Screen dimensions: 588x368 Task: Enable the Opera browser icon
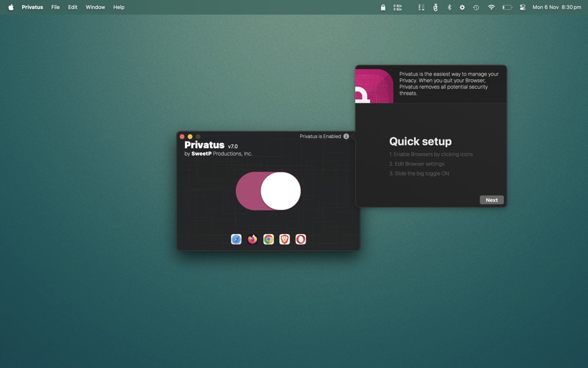coord(301,239)
